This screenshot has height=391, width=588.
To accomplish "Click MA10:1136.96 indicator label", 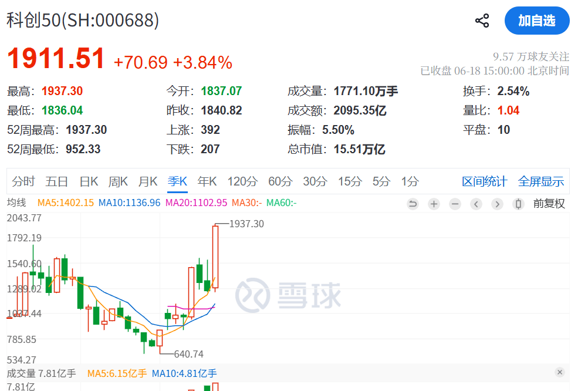I will 129,203.
